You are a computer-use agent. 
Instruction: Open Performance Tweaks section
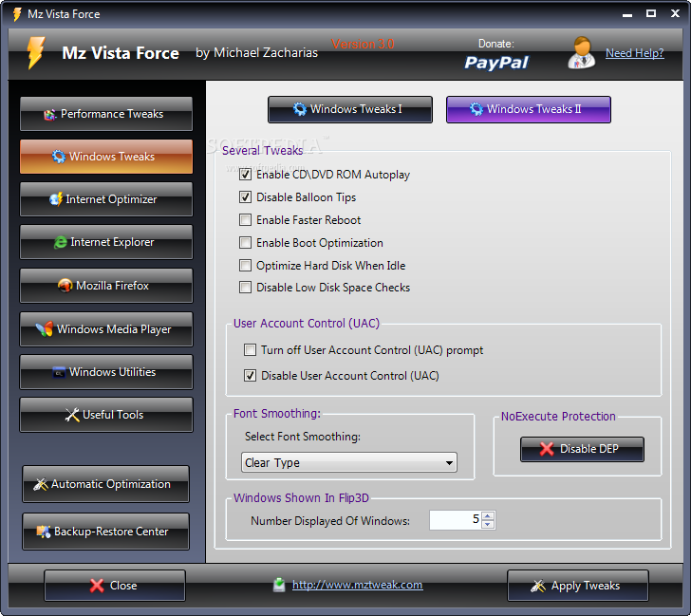pos(106,114)
